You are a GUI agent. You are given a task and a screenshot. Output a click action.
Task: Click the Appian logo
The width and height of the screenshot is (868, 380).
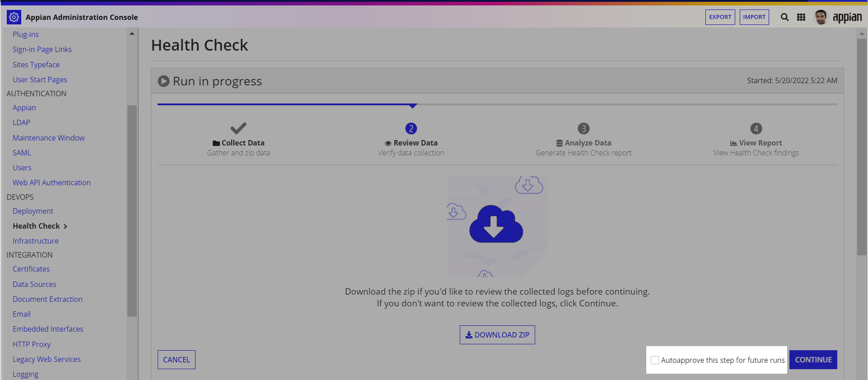(x=847, y=17)
